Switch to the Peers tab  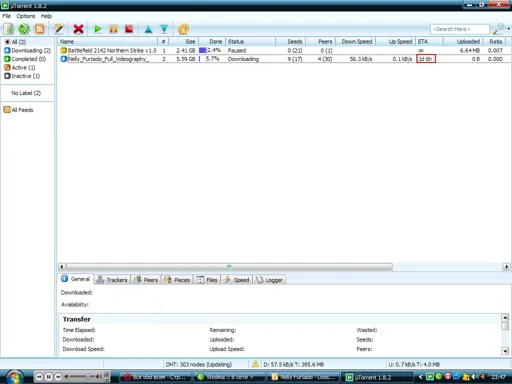[146, 280]
